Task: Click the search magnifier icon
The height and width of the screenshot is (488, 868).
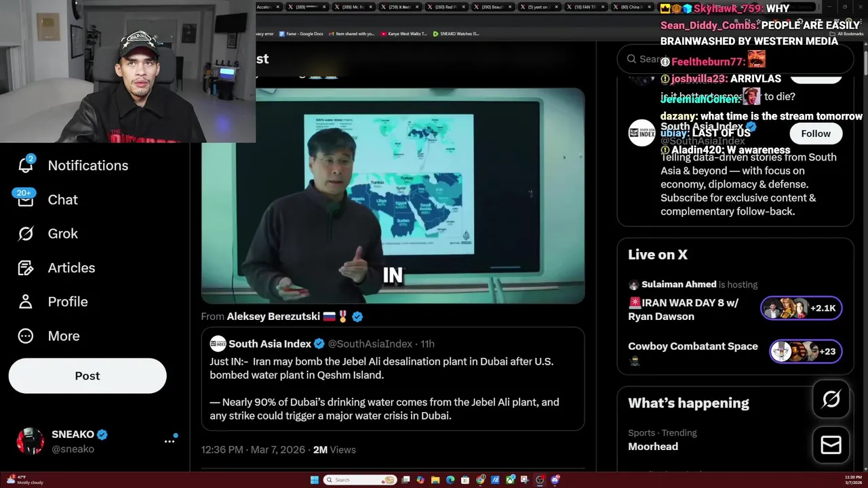Action: pos(631,59)
